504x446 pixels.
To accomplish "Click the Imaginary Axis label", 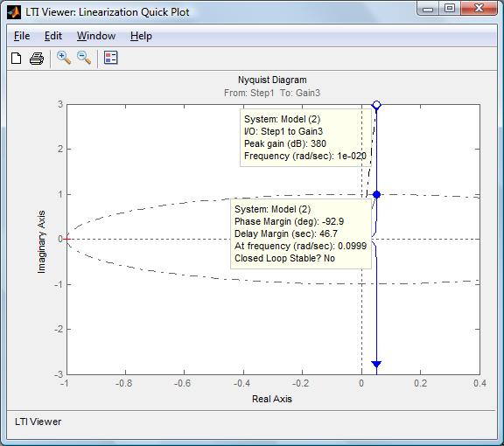I will click(41, 242).
